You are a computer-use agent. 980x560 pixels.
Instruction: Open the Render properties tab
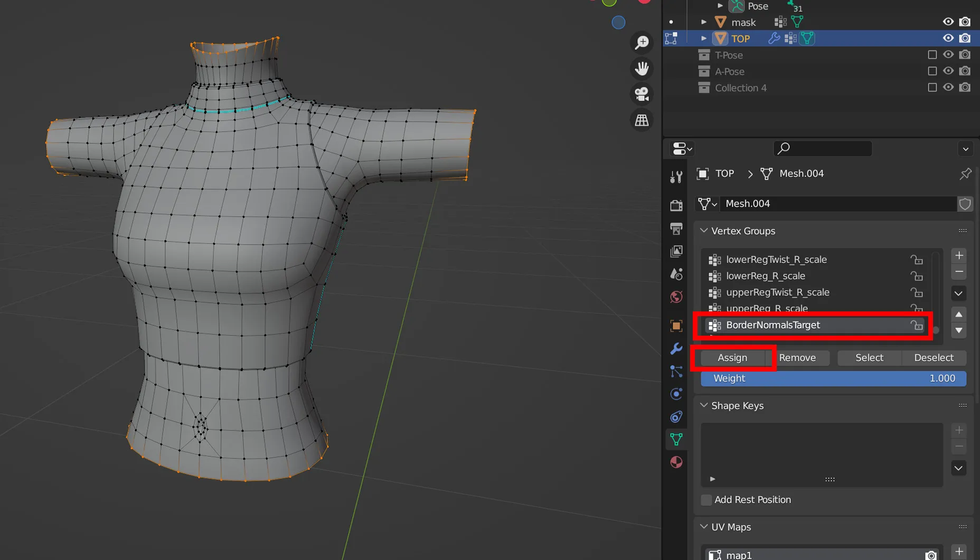tap(676, 205)
